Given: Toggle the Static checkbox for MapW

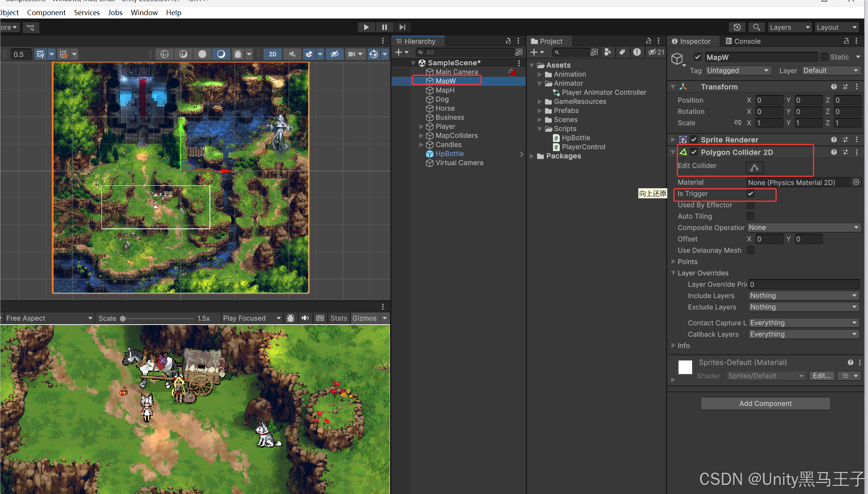Looking at the screenshot, I should 824,57.
